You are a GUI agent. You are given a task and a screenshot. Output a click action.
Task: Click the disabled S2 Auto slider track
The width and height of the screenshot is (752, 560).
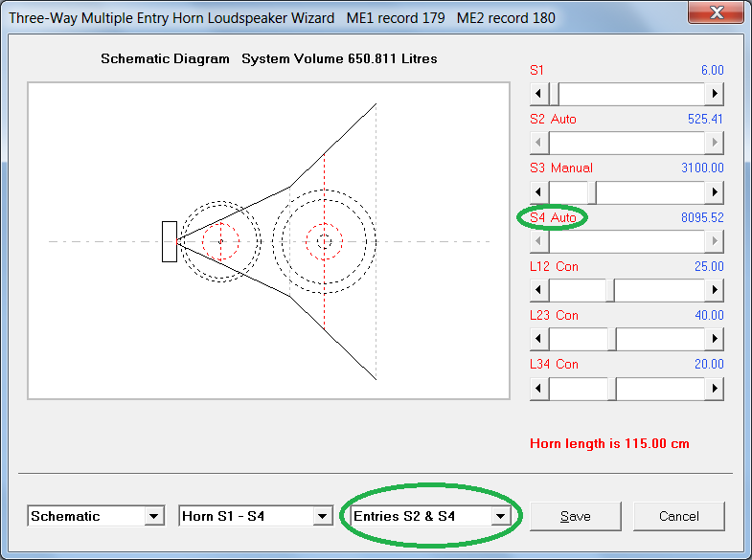coord(627,143)
